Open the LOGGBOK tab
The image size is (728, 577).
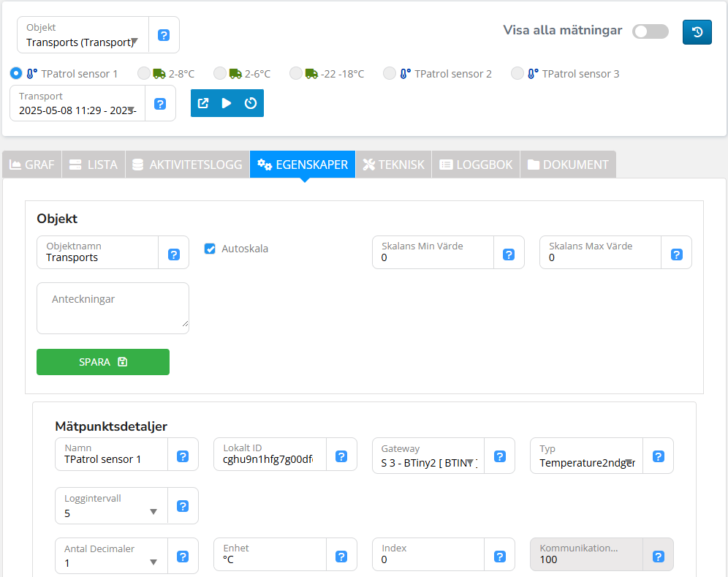point(476,165)
